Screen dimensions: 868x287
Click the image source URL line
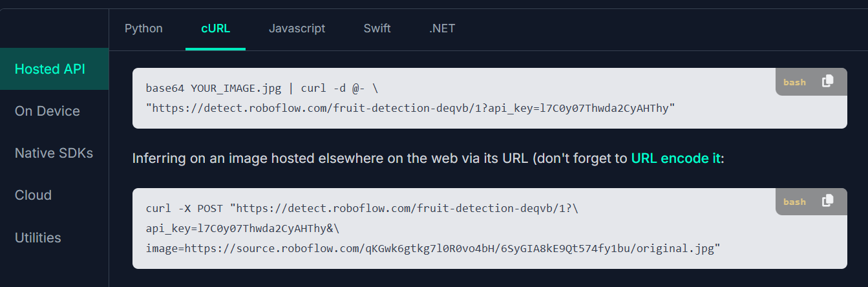[433, 247]
